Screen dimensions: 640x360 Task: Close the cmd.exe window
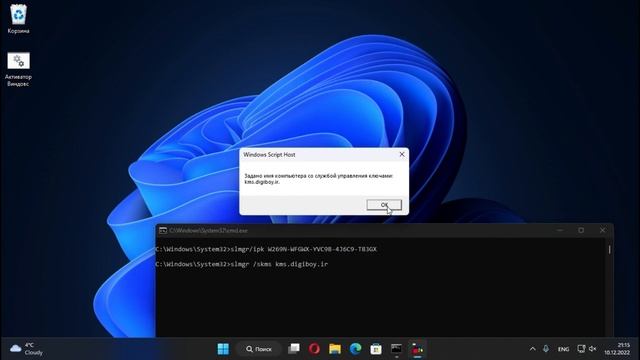pyautogui.click(x=602, y=230)
